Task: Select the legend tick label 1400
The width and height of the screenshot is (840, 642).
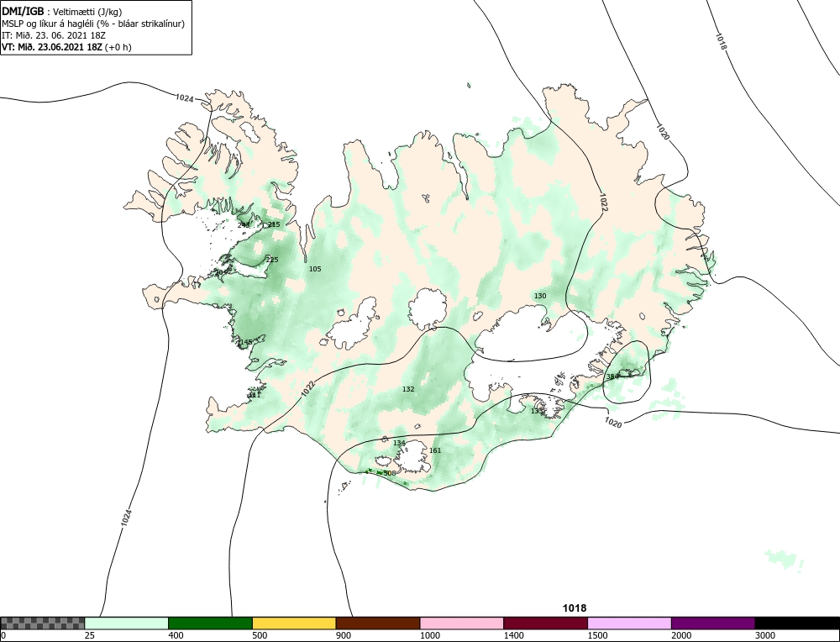Action: point(513,635)
